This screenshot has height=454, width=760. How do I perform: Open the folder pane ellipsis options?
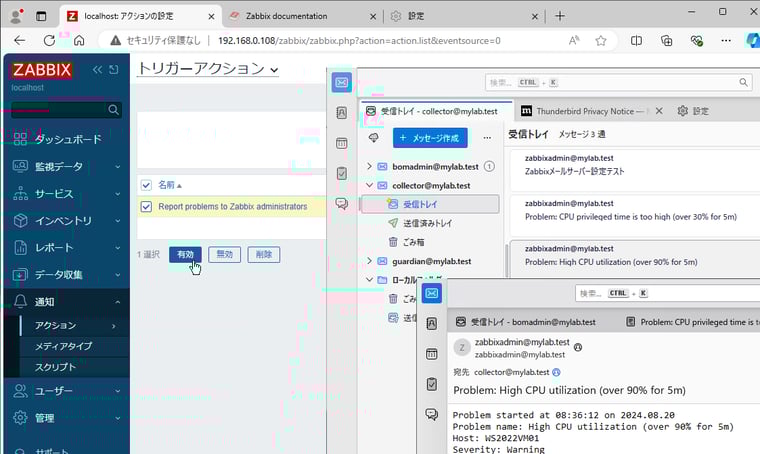click(x=487, y=138)
